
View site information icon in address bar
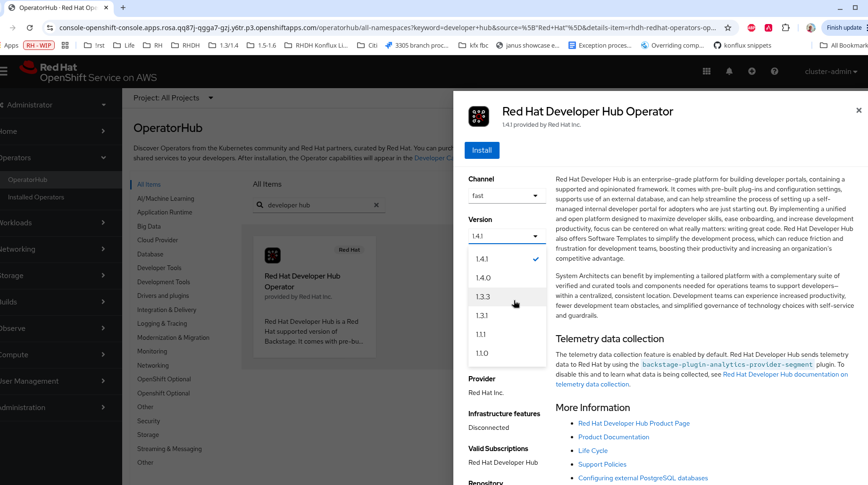pyautogui.click(x=50, y=28)
